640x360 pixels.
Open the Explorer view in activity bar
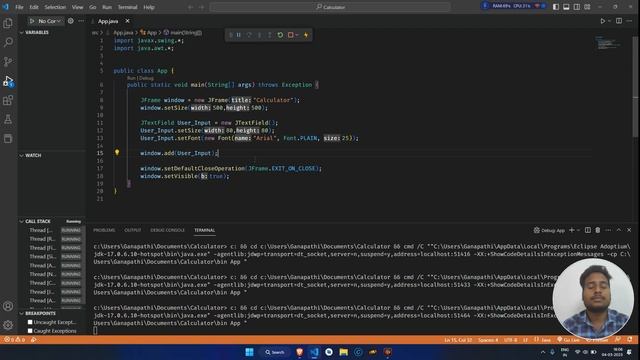pos(8,23)
